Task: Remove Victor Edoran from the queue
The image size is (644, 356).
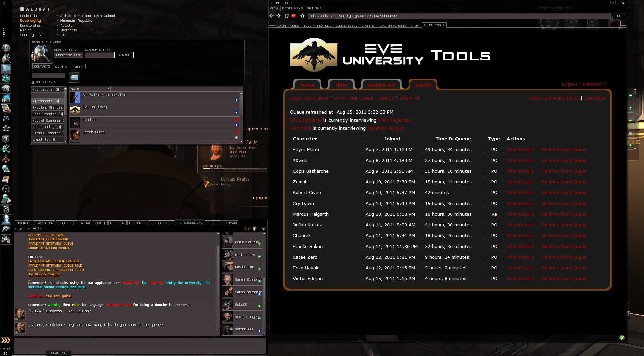Action: coord(564,278)
